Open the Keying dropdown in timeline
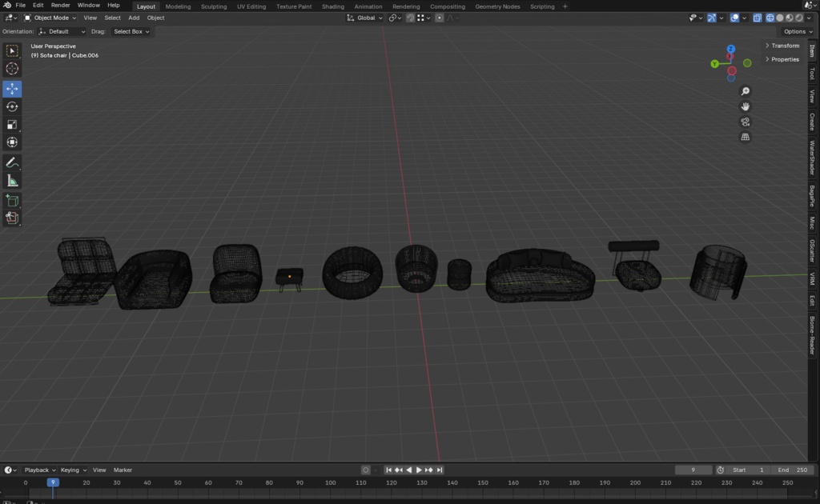Viewport: 820px width, 504px height. pyautogui.click(x=73, y=470)
